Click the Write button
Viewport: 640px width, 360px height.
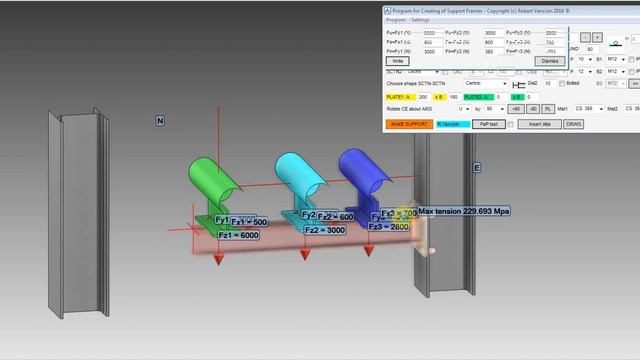tap(398, 61)
